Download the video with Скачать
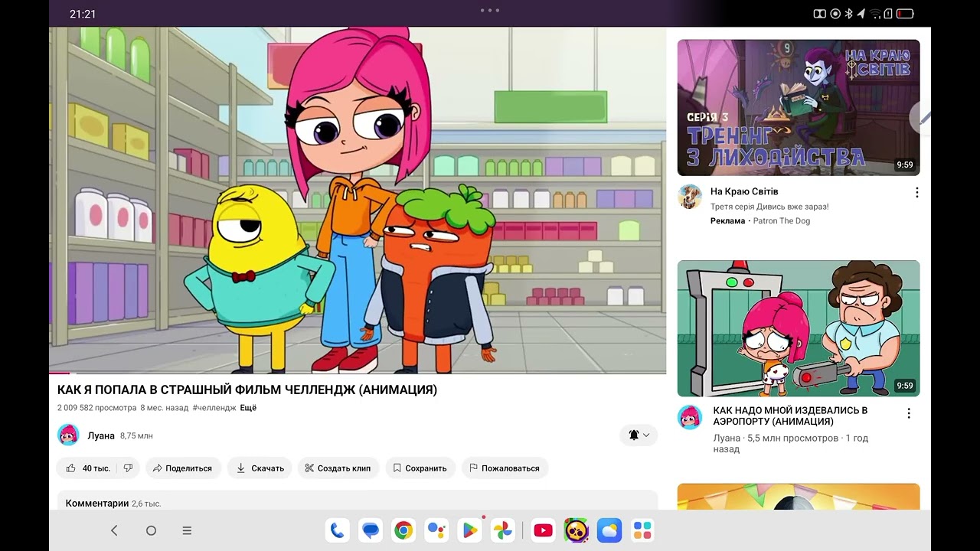This screenshot has width=980, height=551. click(260, 468)
